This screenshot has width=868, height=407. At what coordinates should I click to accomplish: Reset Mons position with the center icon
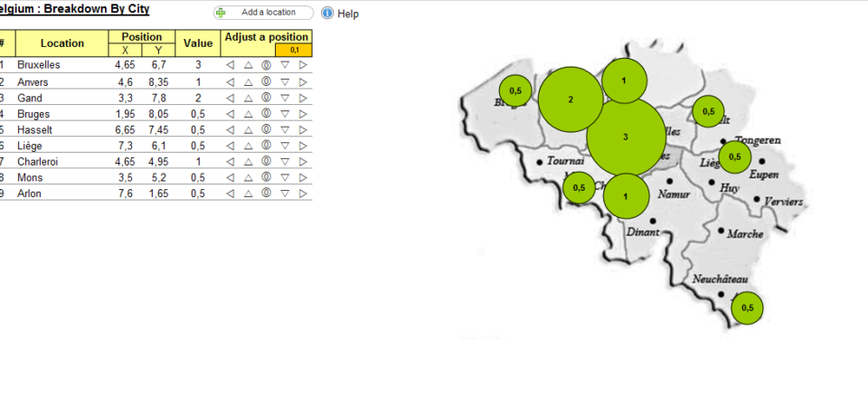266,177
